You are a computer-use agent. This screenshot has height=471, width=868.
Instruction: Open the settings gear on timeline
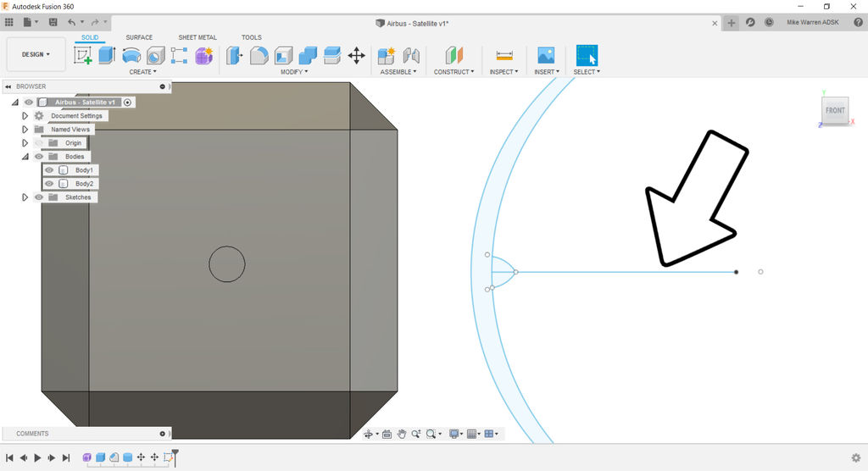(856, 457)
